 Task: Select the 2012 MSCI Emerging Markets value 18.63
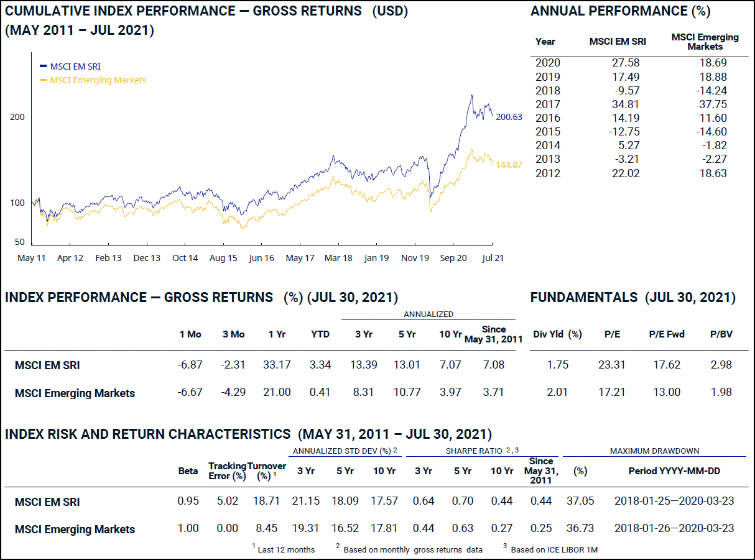click(x=713, y=173)
